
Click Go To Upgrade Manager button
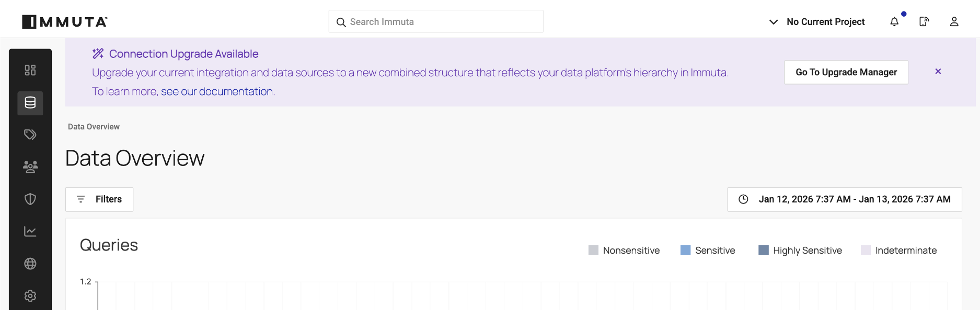coord(846,72)
